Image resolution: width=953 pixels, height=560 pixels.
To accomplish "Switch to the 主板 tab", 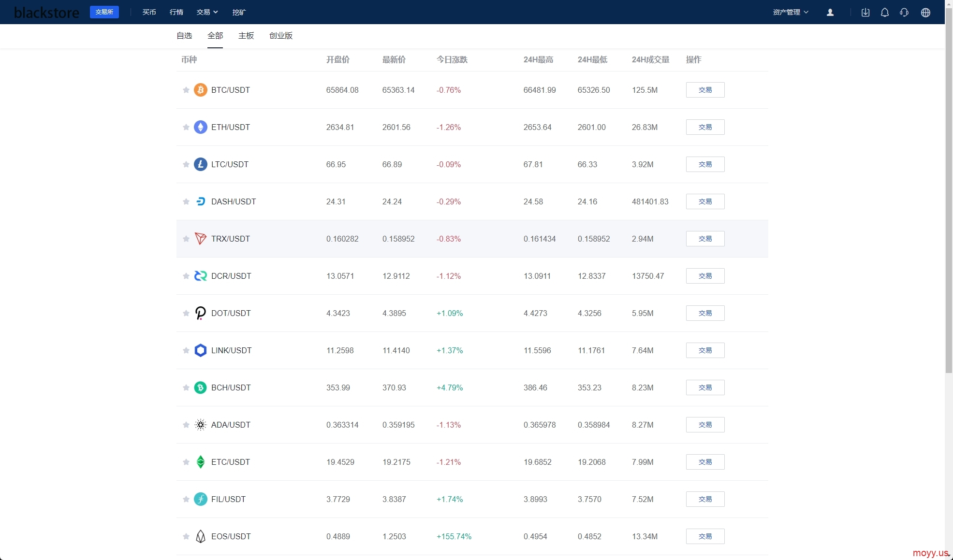I will tap(246, 36).
